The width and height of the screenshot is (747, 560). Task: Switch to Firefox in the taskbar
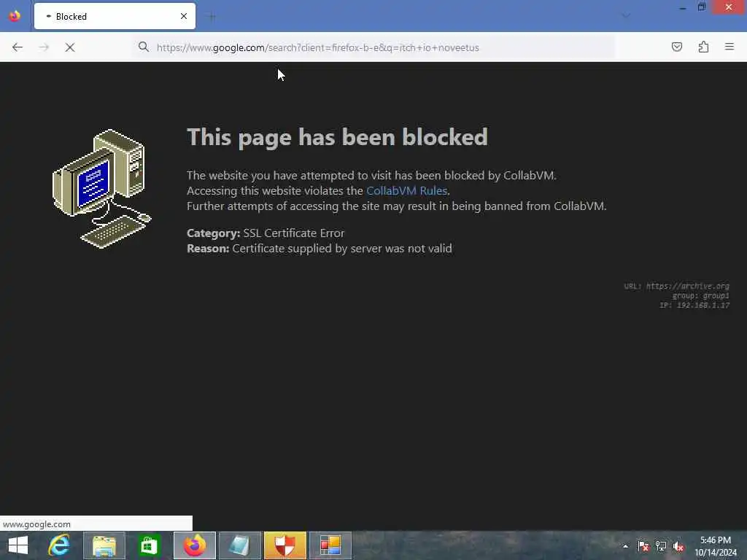coord(194,545)
